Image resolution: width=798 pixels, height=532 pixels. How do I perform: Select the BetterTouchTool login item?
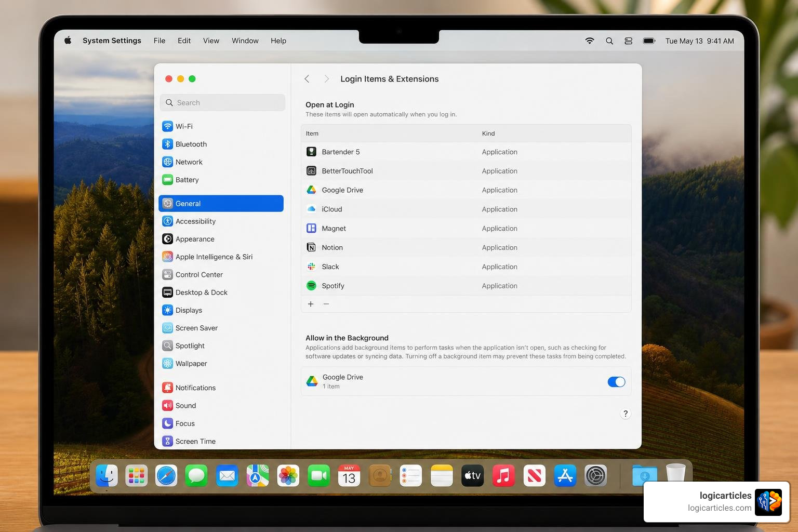click(x=466, y=171)
